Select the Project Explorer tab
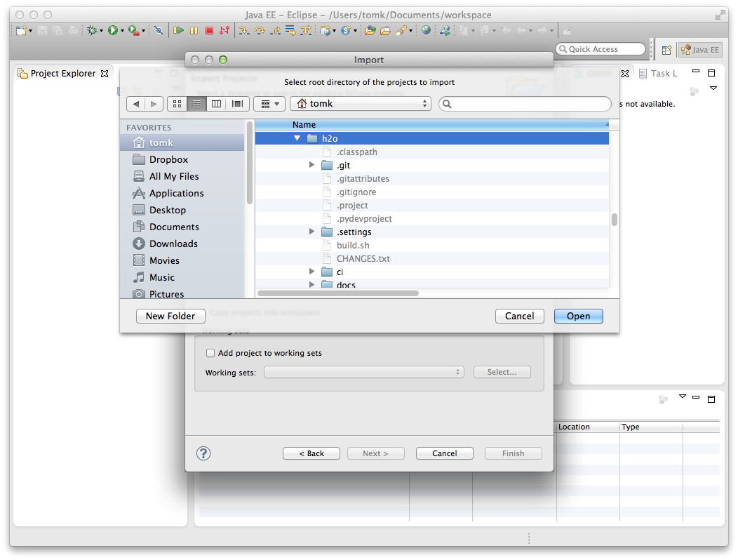 coord(62,73)
